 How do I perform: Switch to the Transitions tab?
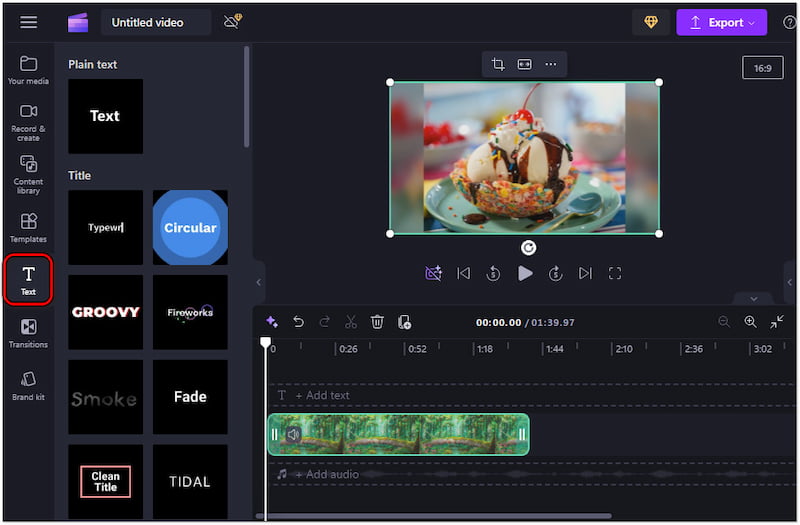point(28,333)
